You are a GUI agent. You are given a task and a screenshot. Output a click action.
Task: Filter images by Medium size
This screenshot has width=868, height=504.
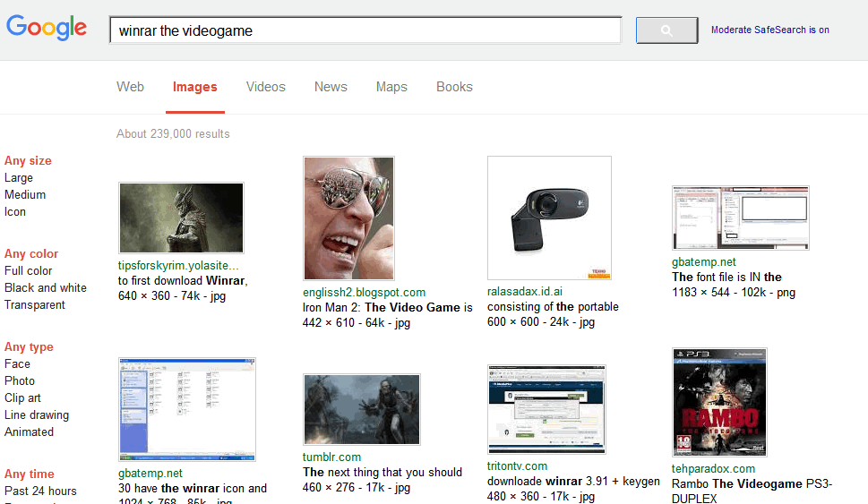point(25,195)
